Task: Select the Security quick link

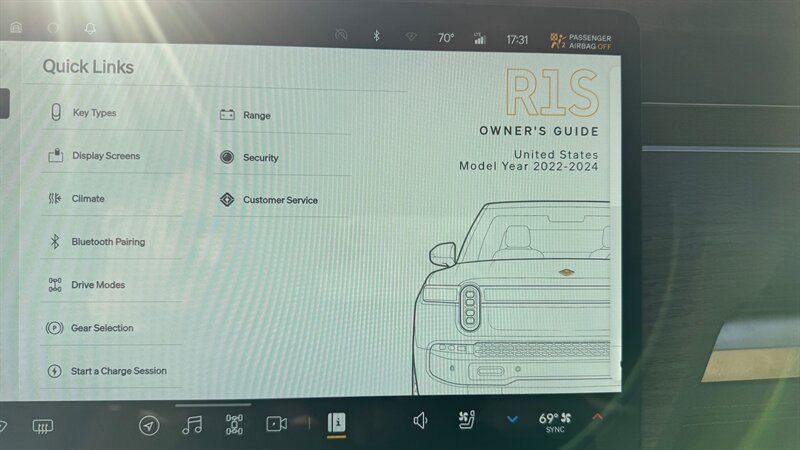Action: [260, 158]
